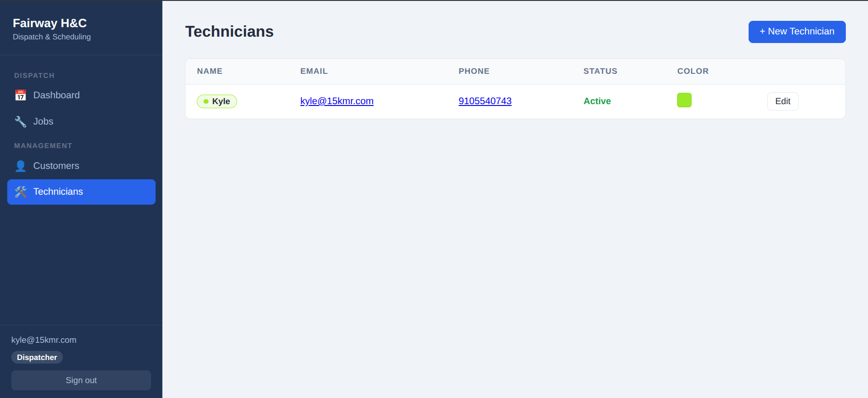
Task: Open the Dashboard page
Action: [x=56, y=95]
